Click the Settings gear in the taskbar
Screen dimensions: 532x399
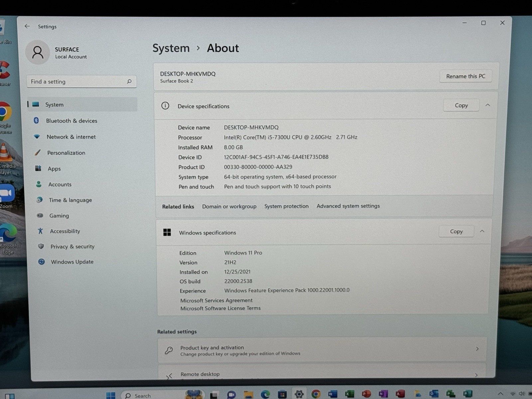coord(299,394)
